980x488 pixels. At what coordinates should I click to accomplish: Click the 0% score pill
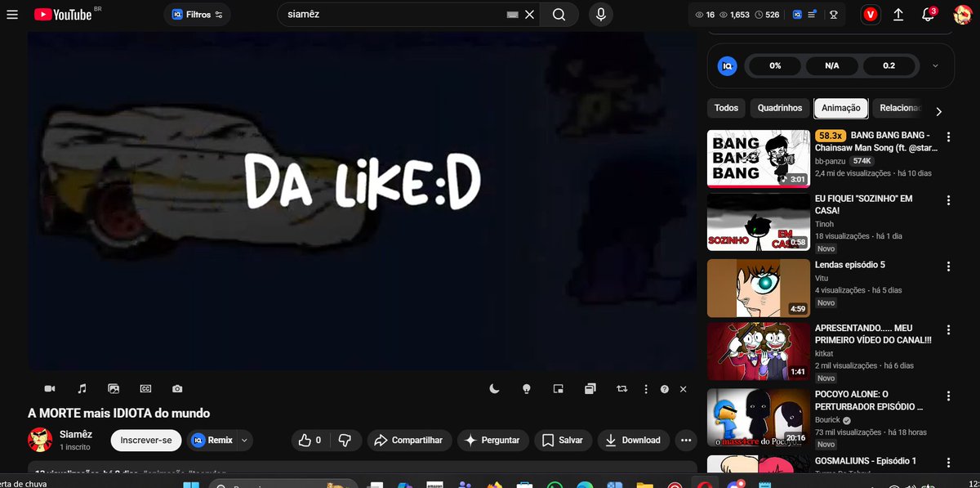pos(775,66)
